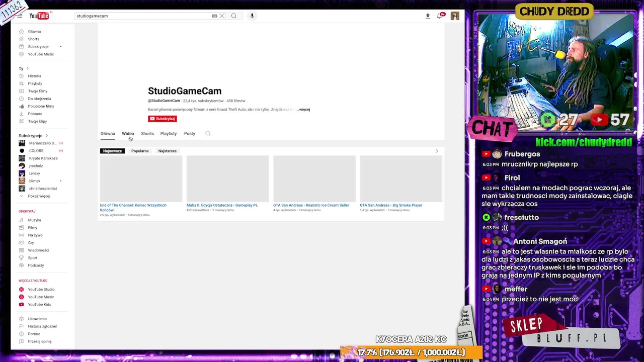Click the on-screen keyboard icon in search box
The width and height of the screenshot is (644, 362).
coord(214,16)
